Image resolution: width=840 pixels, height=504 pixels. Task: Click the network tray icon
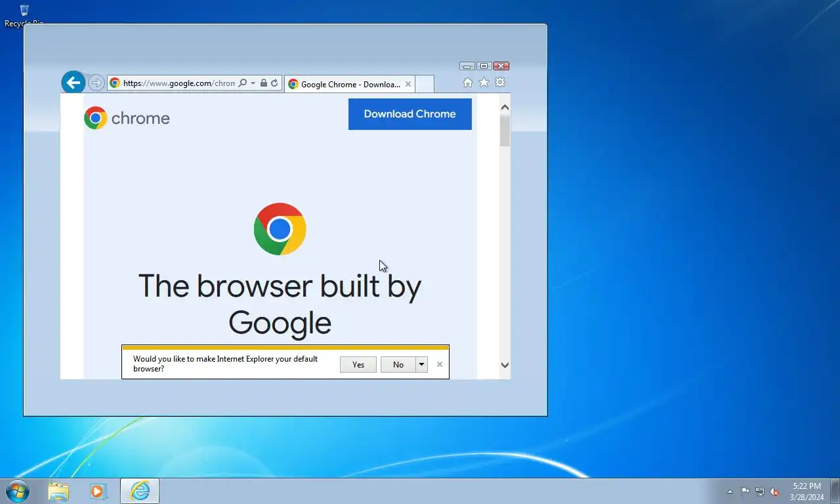pos(760,492)
